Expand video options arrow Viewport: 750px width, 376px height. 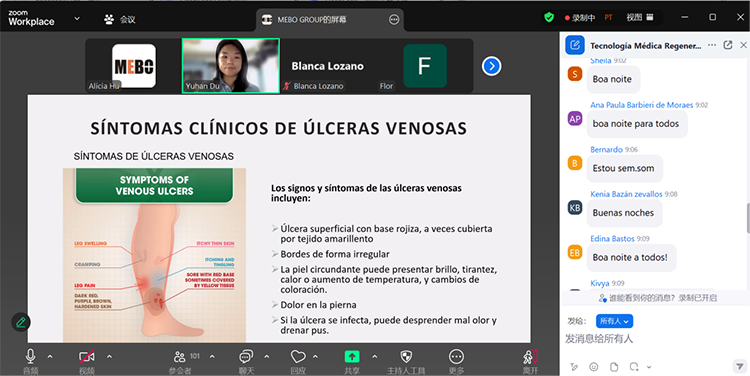click(x=109, y=356)
